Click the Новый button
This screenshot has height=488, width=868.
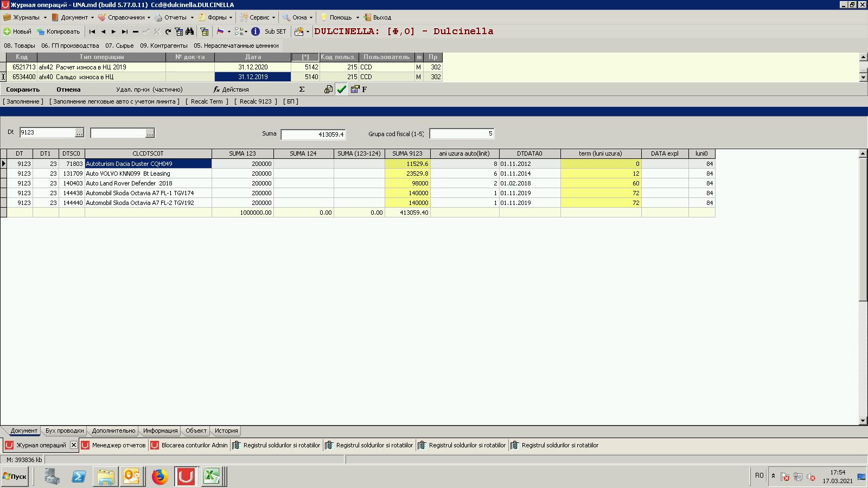coord(17,31)
